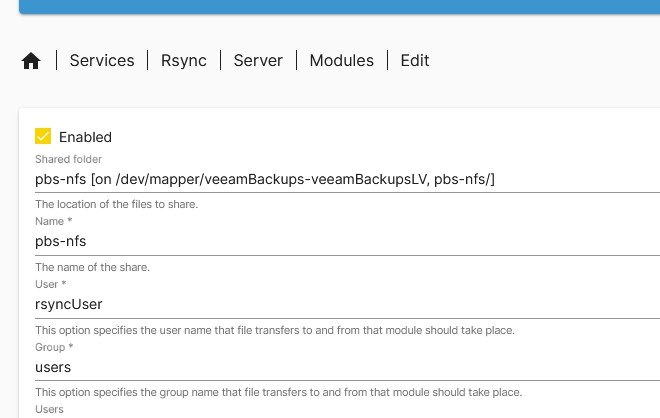Select the text 'The name of the share.'
660x418 pixels.
point(92,267)
